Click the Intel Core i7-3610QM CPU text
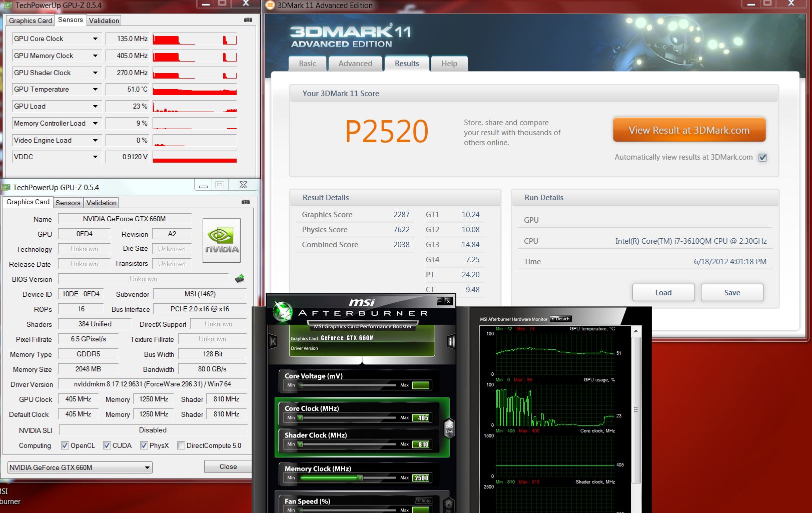 click(691, 241)
